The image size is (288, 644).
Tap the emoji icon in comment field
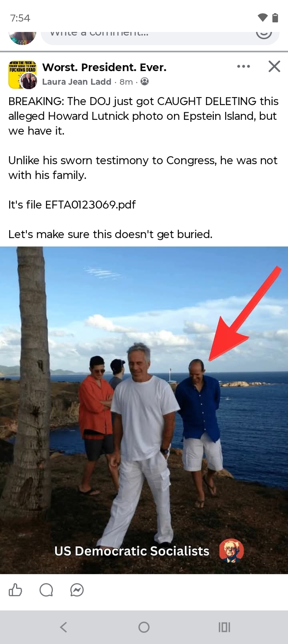(x=264, y=34)
